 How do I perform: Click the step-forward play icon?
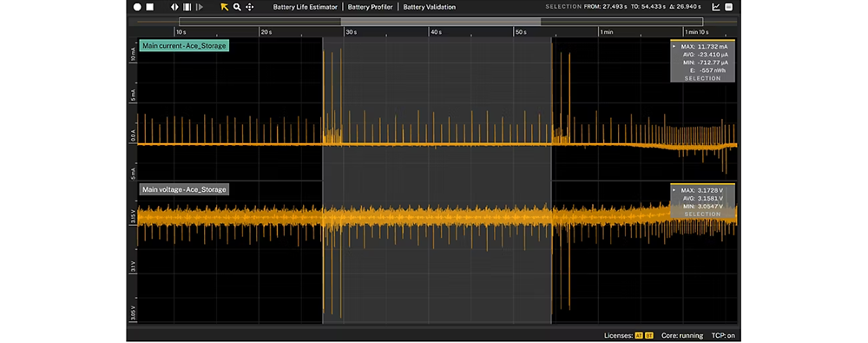tap(200, 7)
